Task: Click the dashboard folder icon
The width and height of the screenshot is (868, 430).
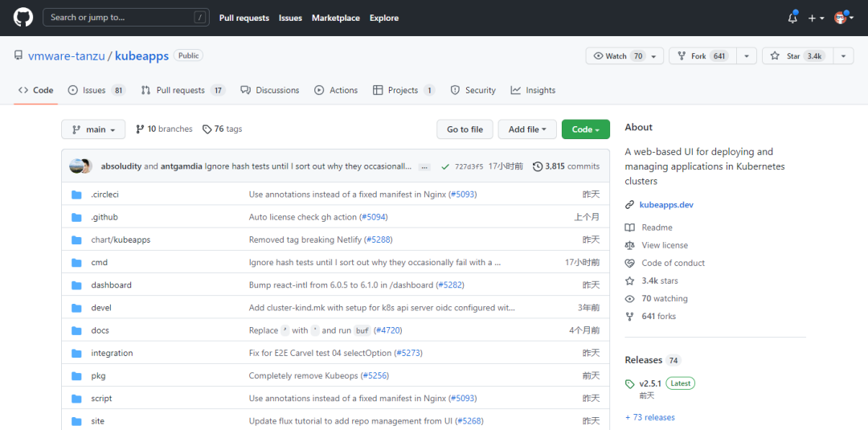Action: pyautogui.click(x=76, y=285)
